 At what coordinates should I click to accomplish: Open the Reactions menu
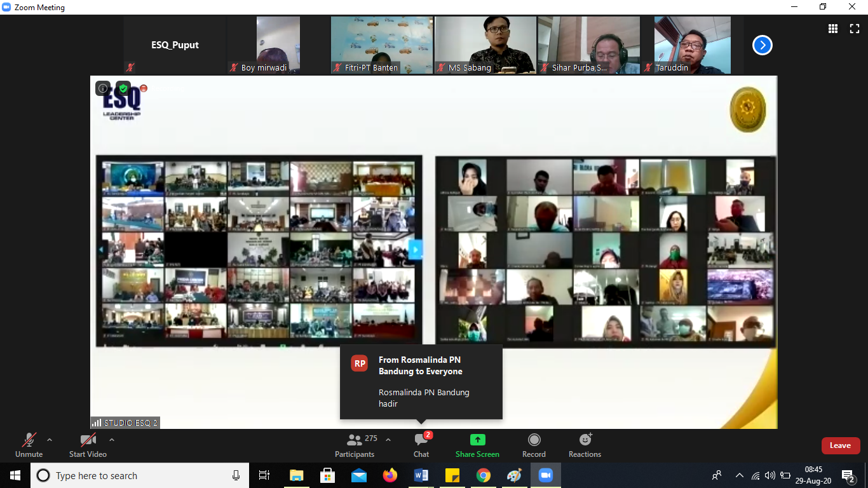[585, 445]
